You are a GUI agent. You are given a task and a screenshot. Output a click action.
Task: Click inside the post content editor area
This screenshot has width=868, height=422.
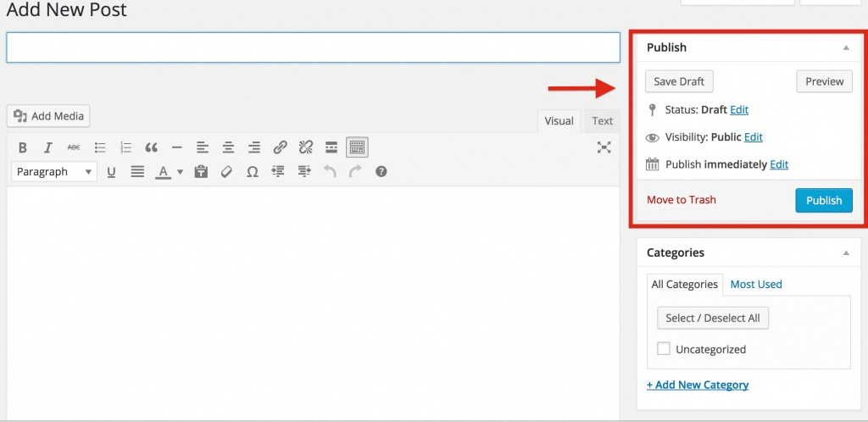tap(313, 303)
